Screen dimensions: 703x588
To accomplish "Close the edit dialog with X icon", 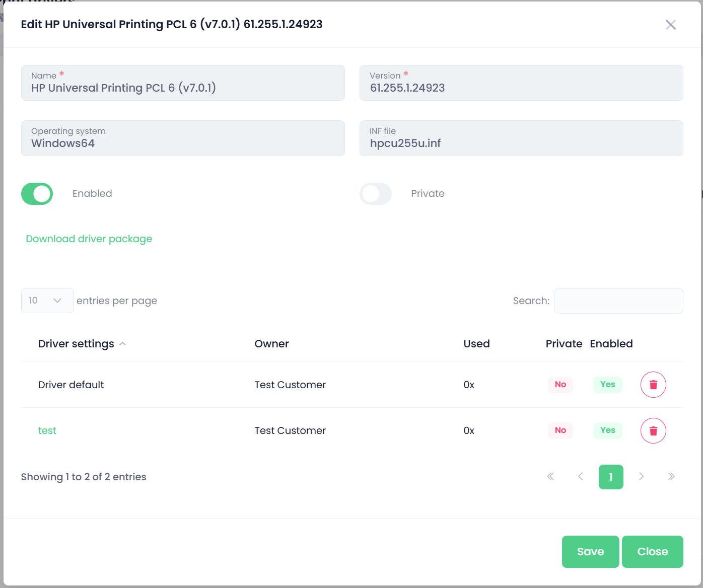I will (670, 25).
